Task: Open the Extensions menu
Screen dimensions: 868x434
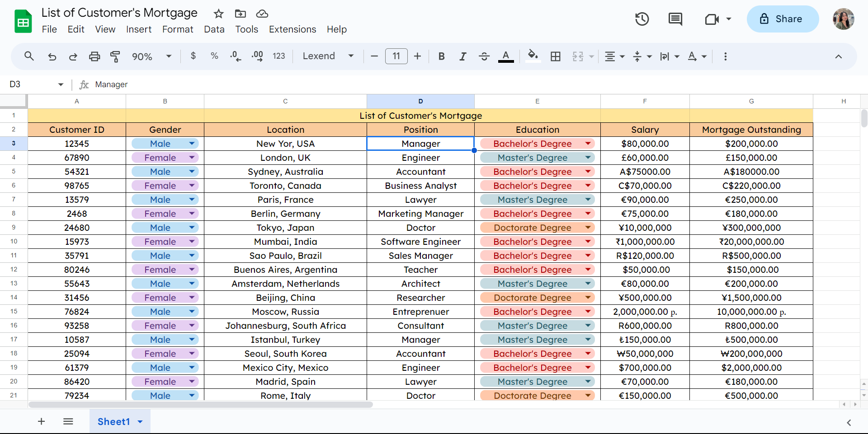Action: point(292,29)
